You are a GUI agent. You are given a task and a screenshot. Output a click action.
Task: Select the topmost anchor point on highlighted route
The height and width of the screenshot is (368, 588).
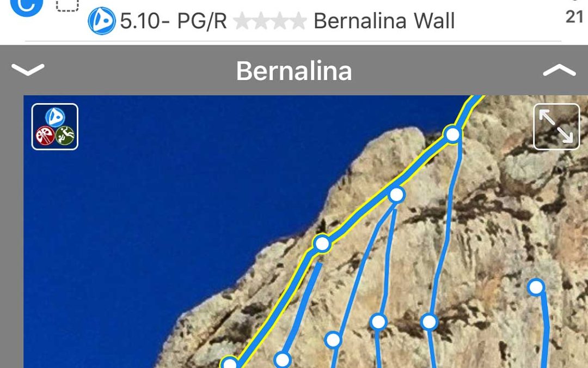point(452,134)
